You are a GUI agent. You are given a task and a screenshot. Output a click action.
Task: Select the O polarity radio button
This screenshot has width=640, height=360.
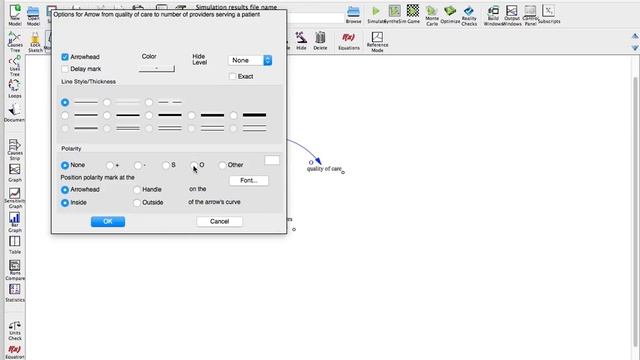(194, 165)
